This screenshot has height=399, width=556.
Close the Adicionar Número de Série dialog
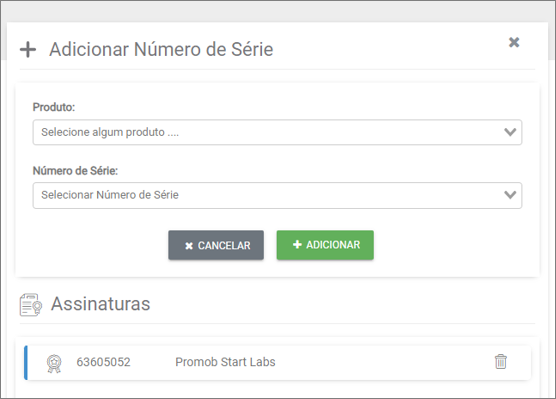514,42
